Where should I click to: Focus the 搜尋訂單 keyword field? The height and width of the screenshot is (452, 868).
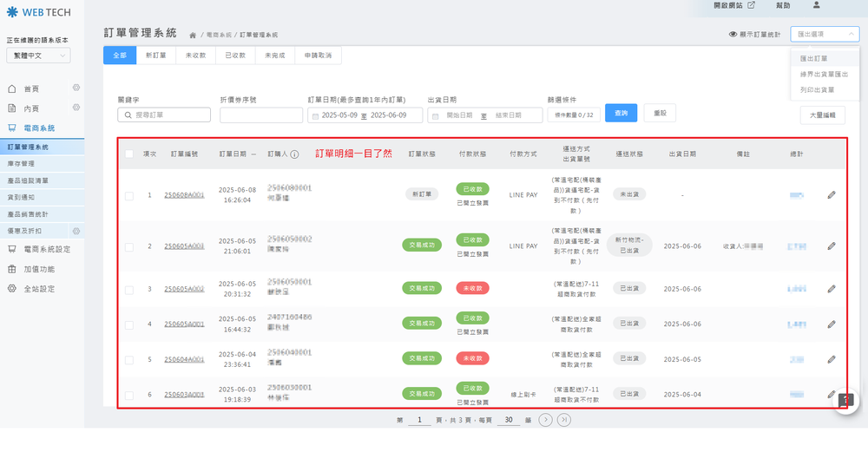pyautogui.click(x=164, y=115)
